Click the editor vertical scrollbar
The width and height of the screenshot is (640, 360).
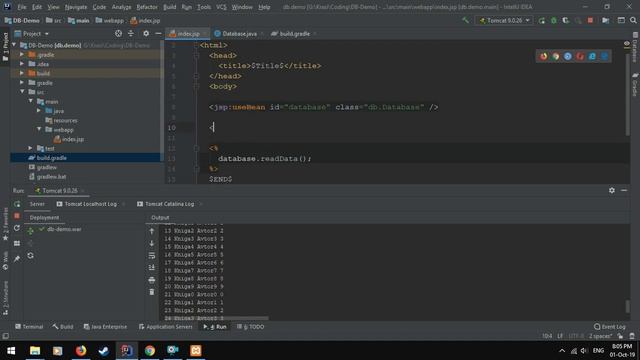pos(627,94)
